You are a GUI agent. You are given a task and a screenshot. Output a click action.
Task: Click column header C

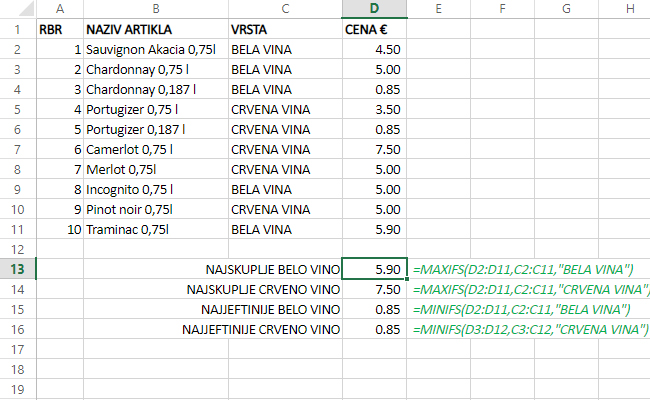(x=284, y=9)
